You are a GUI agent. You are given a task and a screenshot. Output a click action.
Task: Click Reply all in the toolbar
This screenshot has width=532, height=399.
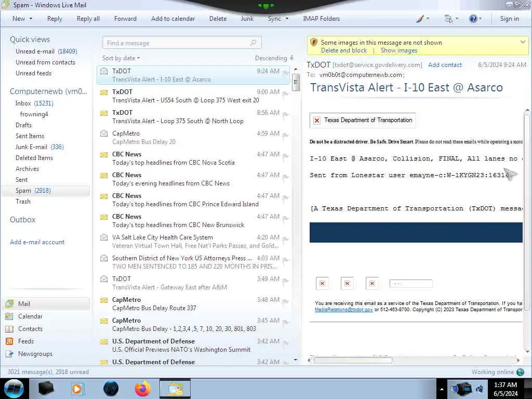(88, 19)
